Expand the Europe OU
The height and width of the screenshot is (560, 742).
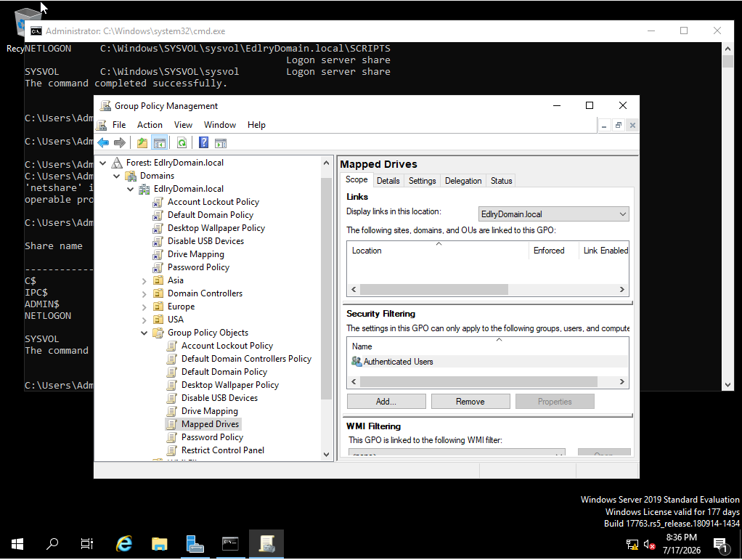coord(144,307)
